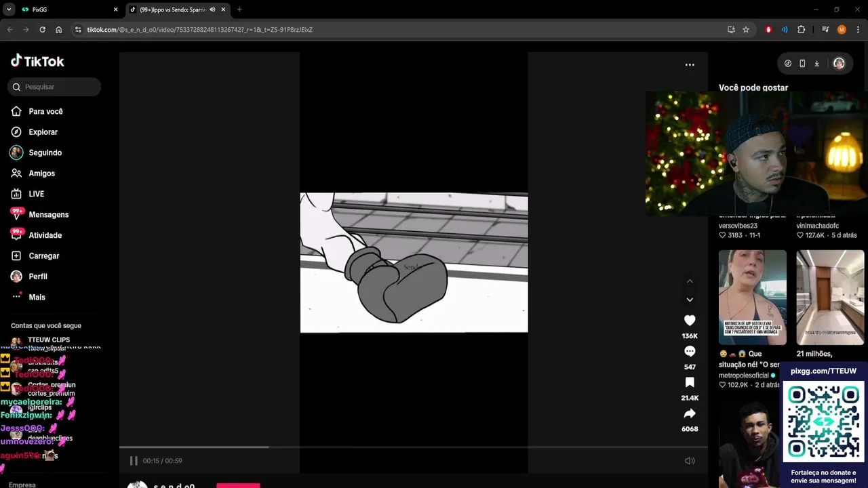This screenshot has width=868, height=488.
Task: Open the Chrome three-dot menu
Action: 858,30
